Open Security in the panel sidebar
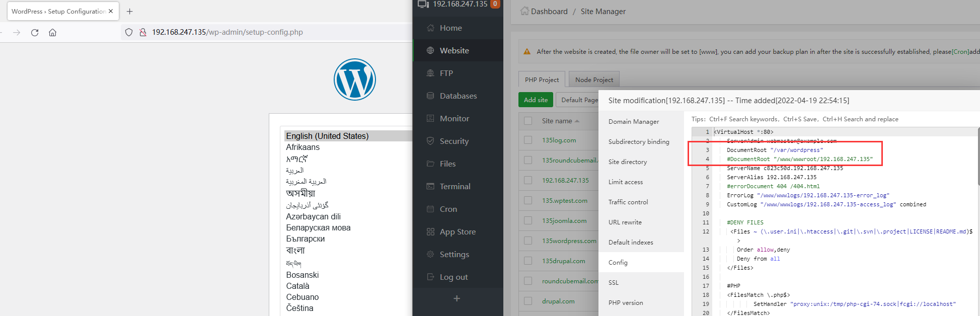 (x=458, y=141)
